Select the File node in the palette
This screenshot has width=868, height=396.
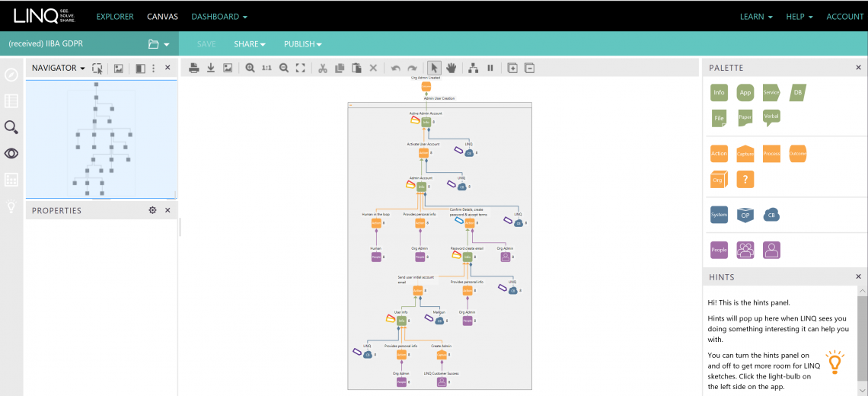pos(719,118)
